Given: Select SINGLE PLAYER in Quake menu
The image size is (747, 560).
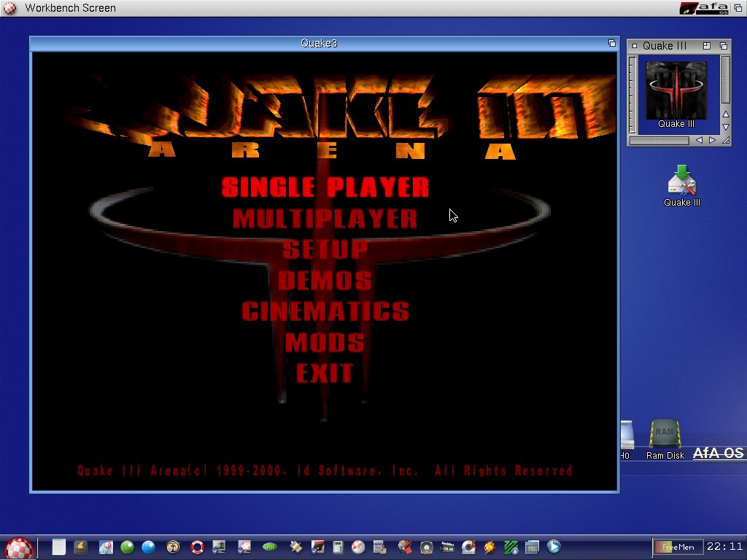Looking at the screenshot, I should (x=325, y=187).
